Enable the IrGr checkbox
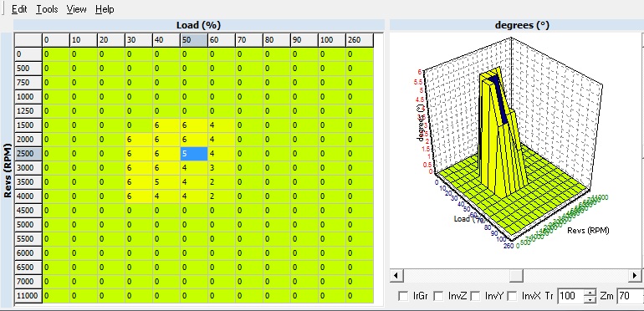This screenshot has height=311, width=644. pyautogui.click(x=404, y=296)
